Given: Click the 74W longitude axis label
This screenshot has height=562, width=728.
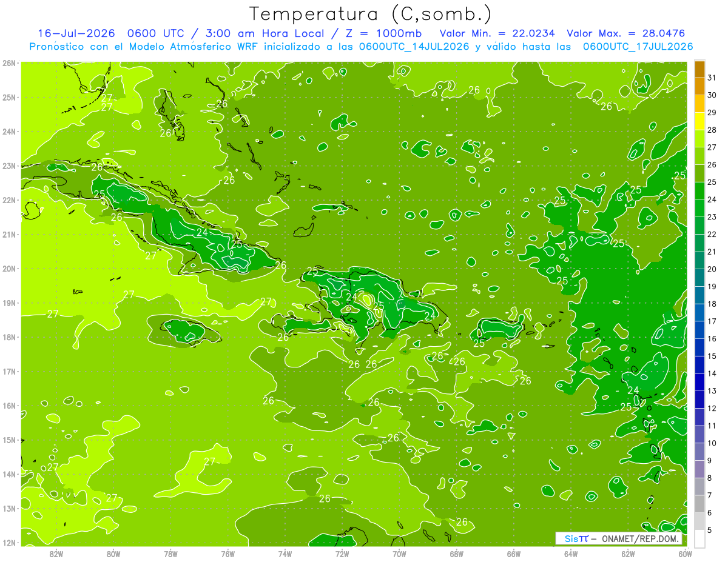Looking at the screenshot, I should (x=285, y=554).
